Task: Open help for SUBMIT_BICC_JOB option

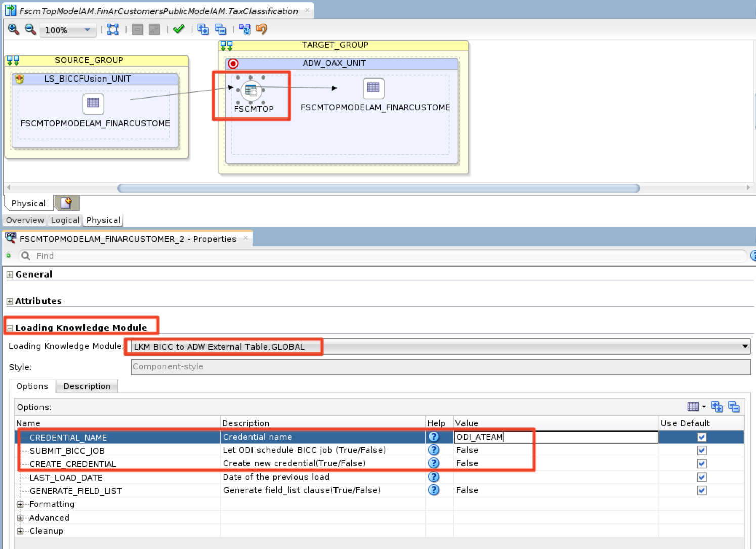Action: 434,450
